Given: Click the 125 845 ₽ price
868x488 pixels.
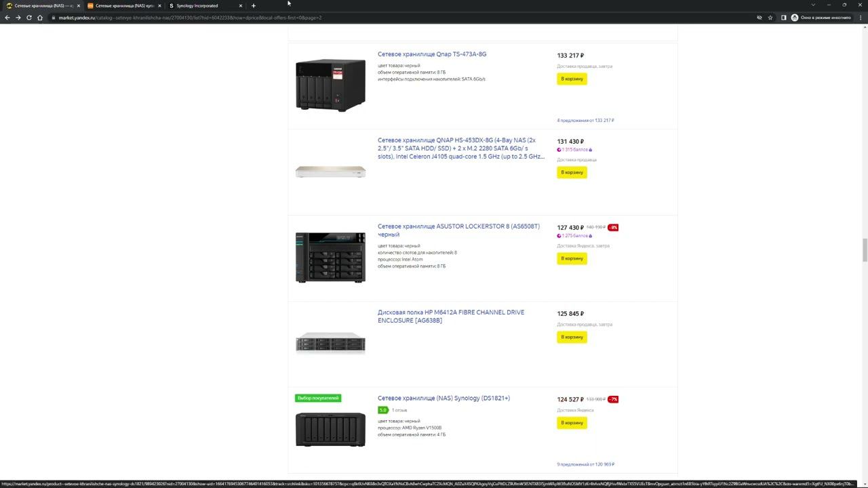Looking at the screenshot, I should point(570,314).
